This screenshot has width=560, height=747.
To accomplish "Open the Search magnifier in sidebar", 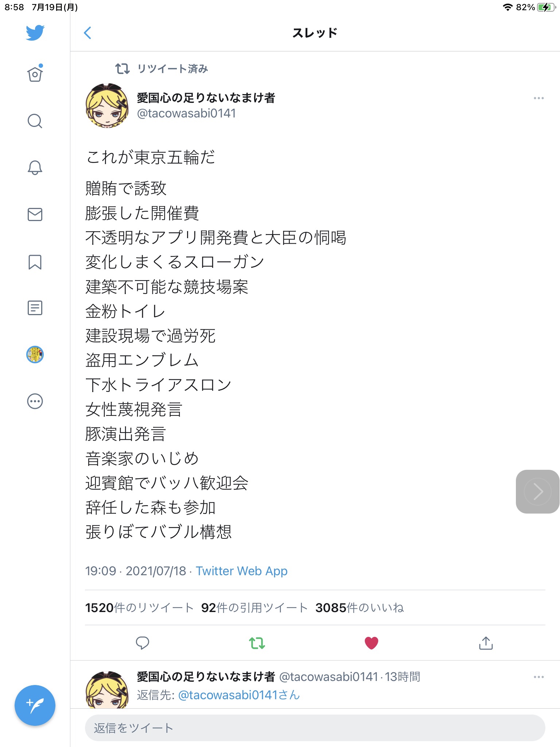I will (x=35, y=121).
